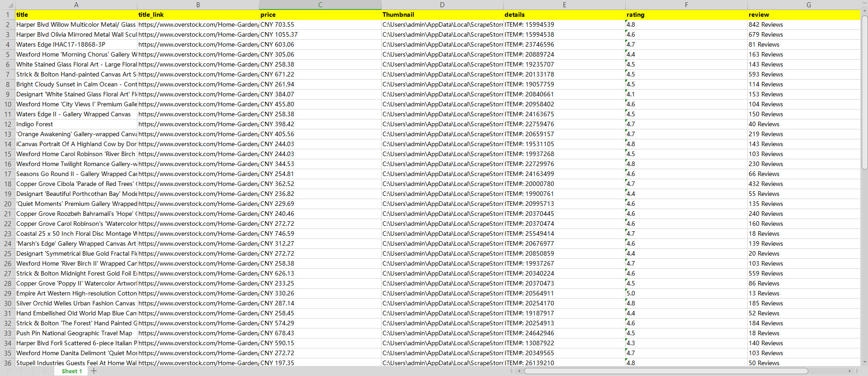Select the 'review' header cell
This screenshot has height=376, width=868.
804,14
